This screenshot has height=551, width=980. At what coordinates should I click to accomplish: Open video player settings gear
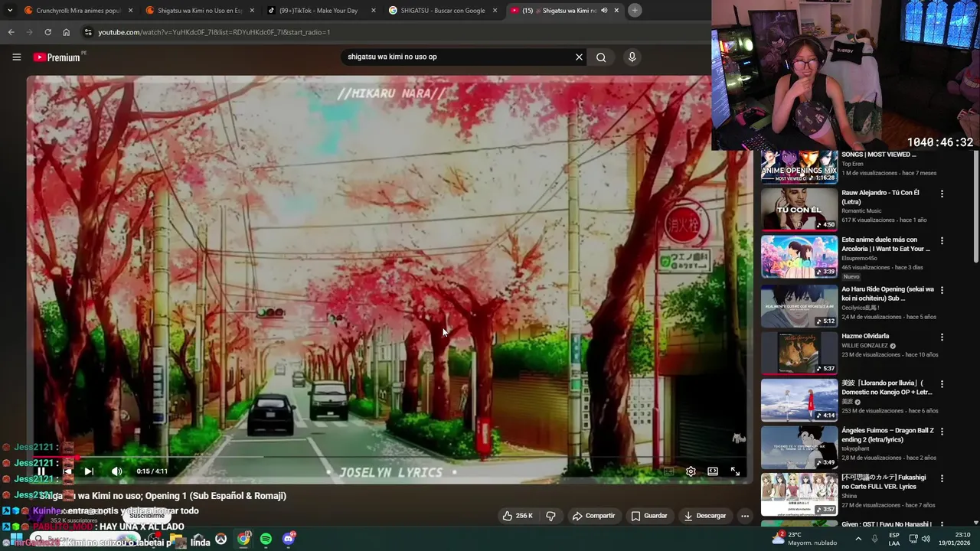(691, 471)
